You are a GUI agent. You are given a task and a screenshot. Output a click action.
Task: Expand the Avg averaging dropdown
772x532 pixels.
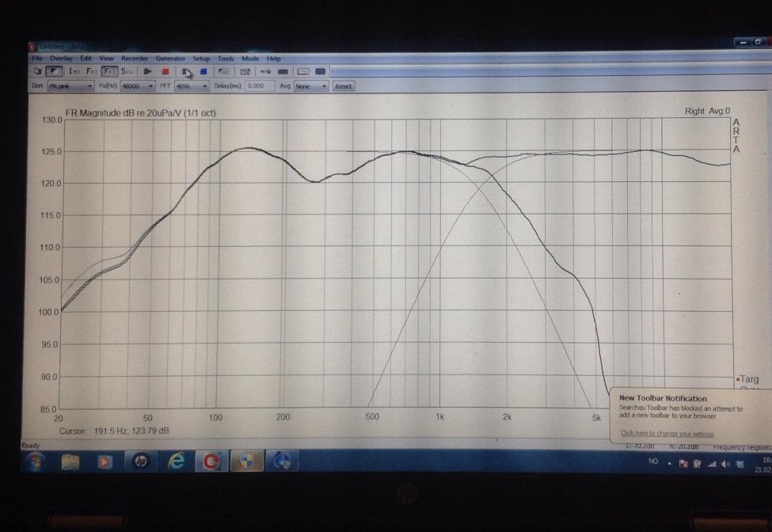(310, 86)
